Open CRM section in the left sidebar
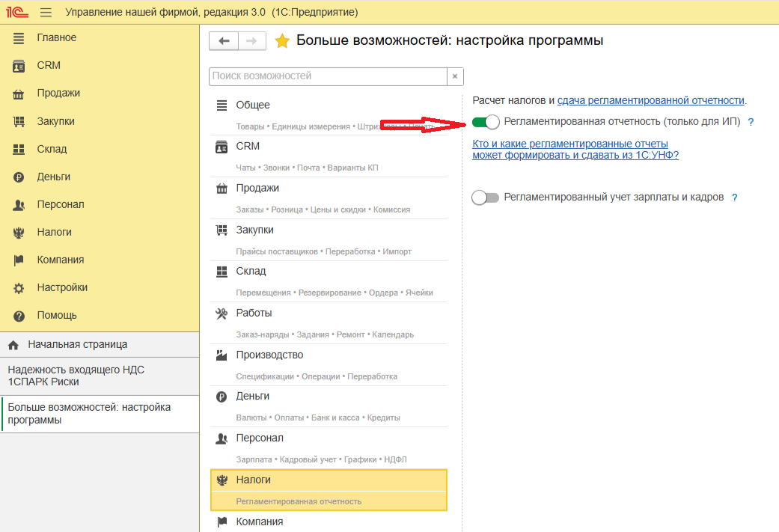This screenshot has height=532, width=779. [49, 65]
